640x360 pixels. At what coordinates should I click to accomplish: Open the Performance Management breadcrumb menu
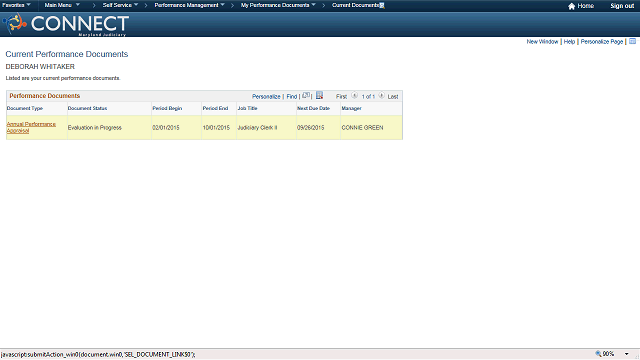[x=189, y=5]
